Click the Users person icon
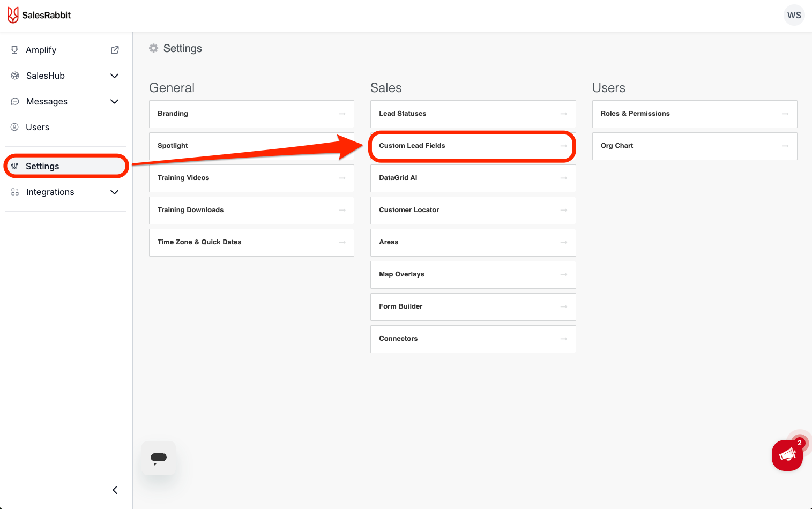 pos(14,127)
